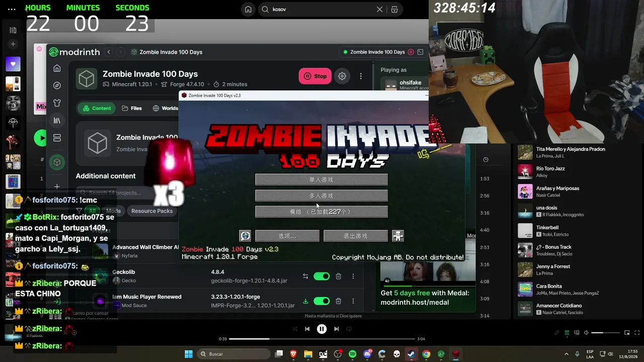
Task: Open Iam Music Player Renewed options
Action: click(353, 301)
